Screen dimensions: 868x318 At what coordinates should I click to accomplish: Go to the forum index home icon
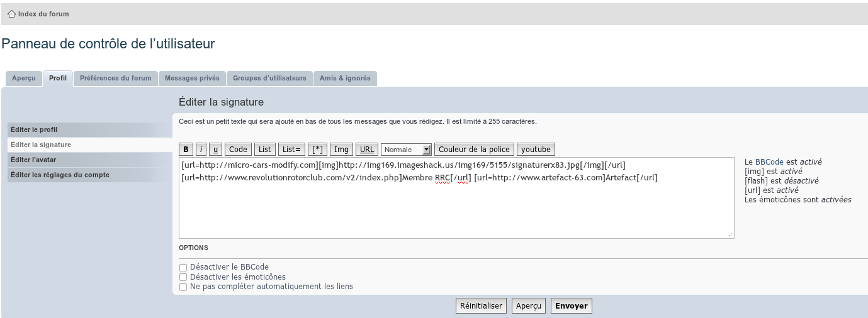tap(11, 14)
